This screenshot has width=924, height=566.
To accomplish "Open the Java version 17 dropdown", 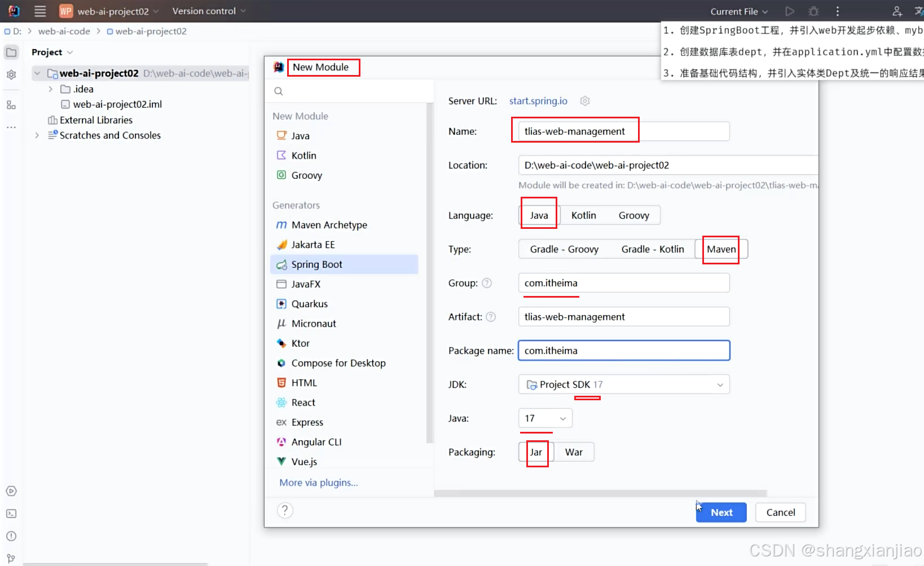I will [545, 418].
